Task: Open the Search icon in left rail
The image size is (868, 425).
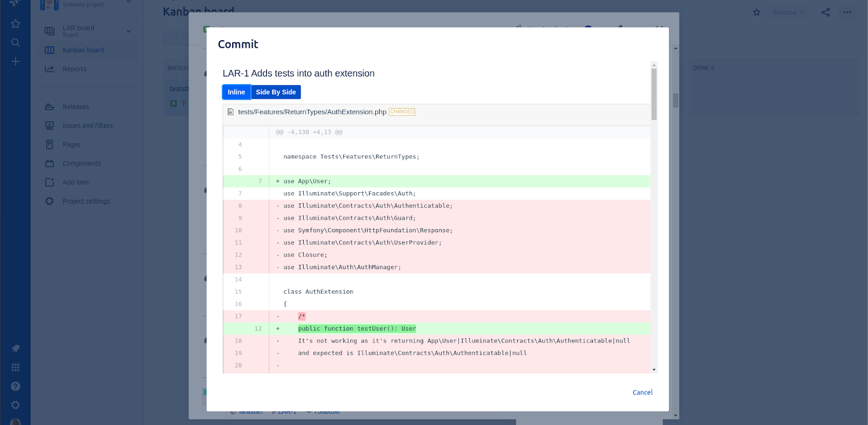Action: tap(16, 42)
